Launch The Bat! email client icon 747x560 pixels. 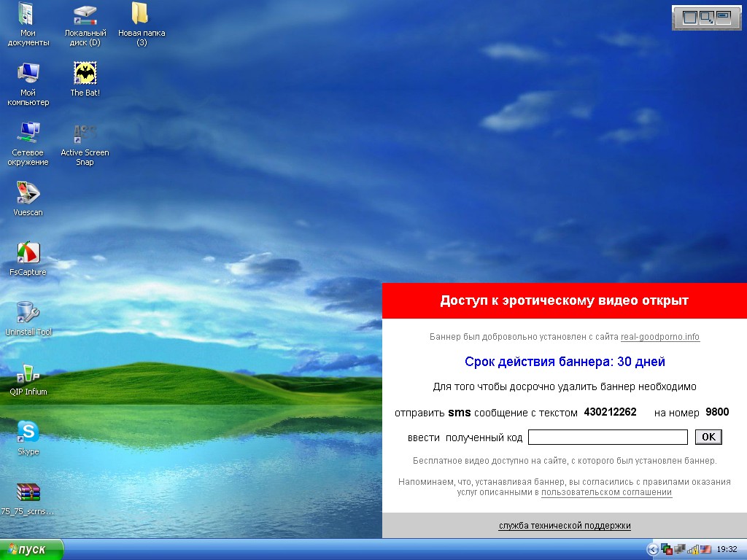(x=85, y=74)
